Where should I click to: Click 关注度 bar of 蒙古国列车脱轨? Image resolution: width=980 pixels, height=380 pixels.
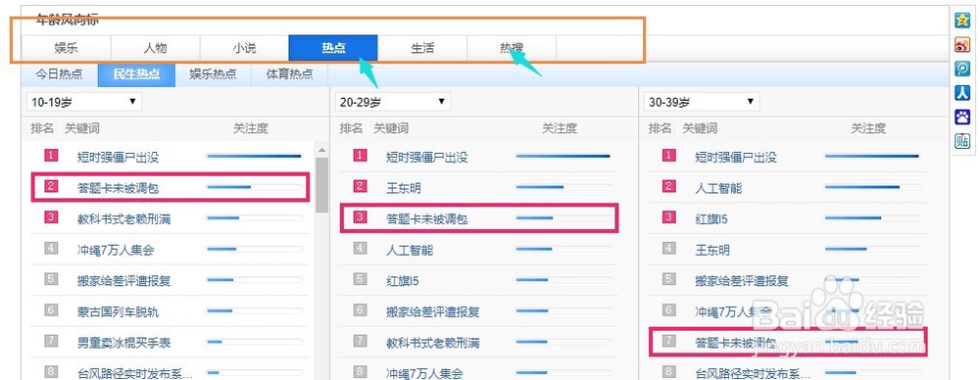tap(255, 310)
